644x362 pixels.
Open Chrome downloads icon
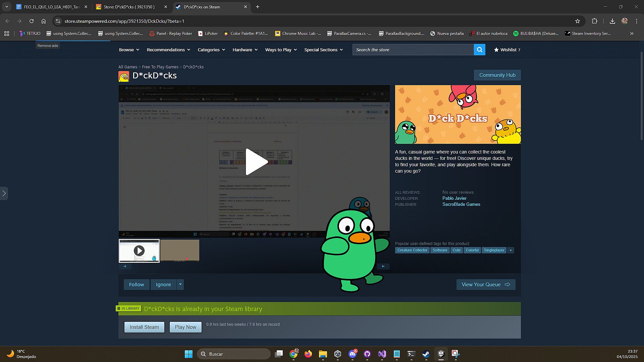(612, 21)
